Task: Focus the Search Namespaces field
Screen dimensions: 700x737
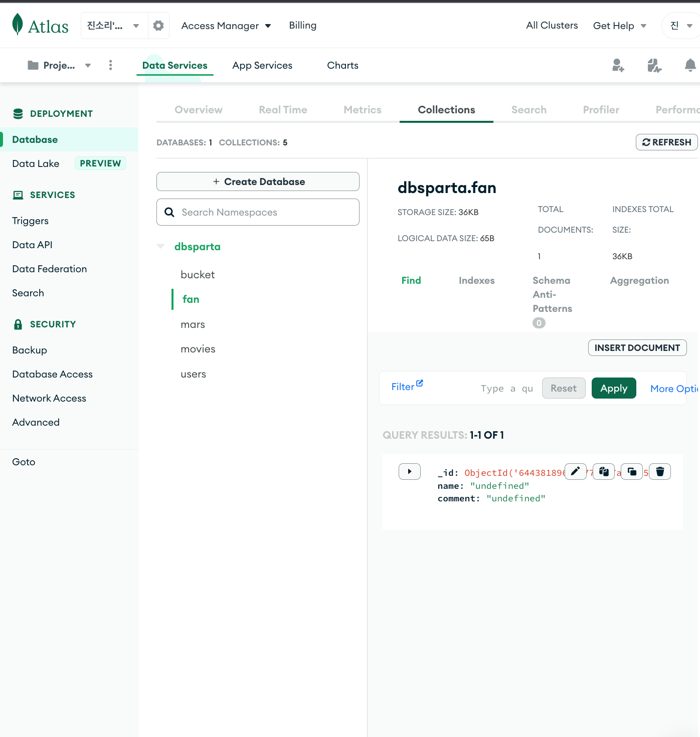Action: coord(258,212)
